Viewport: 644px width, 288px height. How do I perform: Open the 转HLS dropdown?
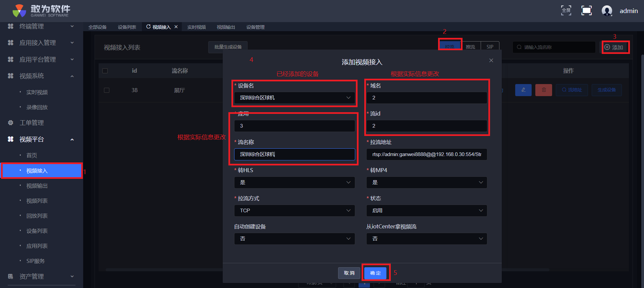pos(294,183)
